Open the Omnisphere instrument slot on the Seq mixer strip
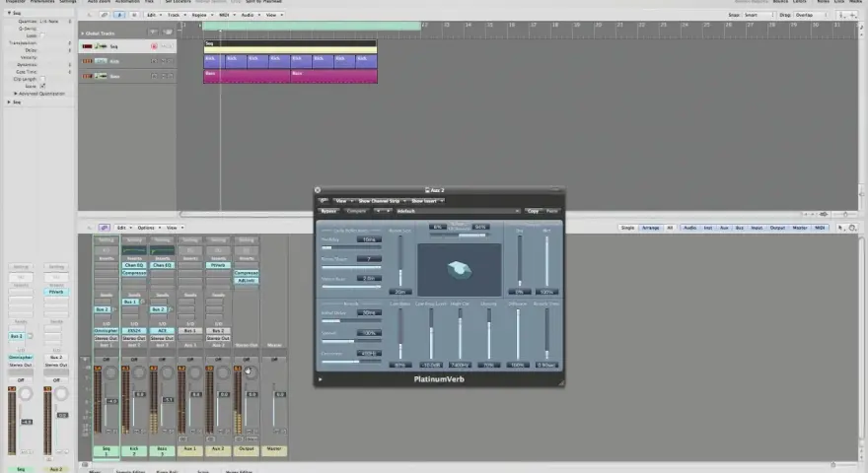Image resolution: width=868 pixels, height=473 pixels. (106, 330)
